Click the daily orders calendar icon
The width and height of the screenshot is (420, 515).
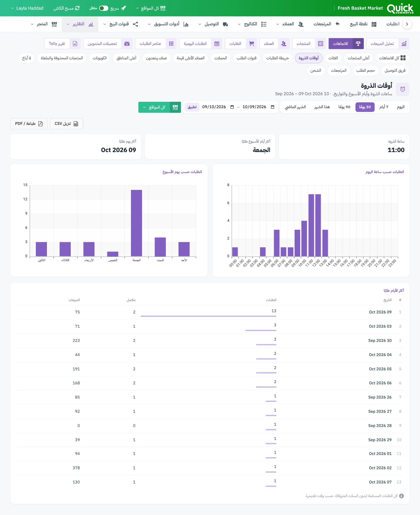[217, 43]
